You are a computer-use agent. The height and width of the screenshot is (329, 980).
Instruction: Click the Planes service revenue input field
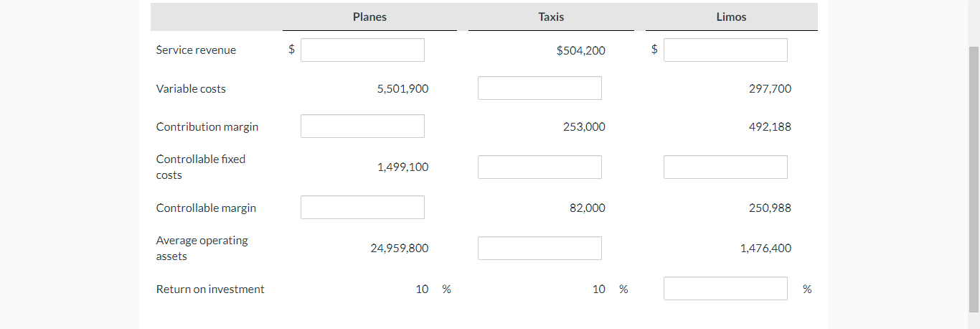coord(362,50)
